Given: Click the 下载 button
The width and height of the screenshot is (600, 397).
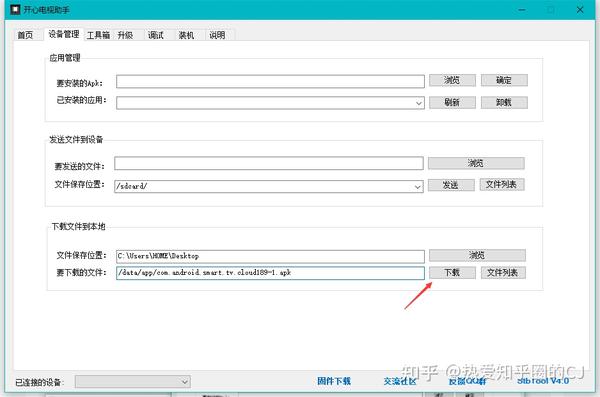Looking at the screenshot, I should tap(452, 273).
